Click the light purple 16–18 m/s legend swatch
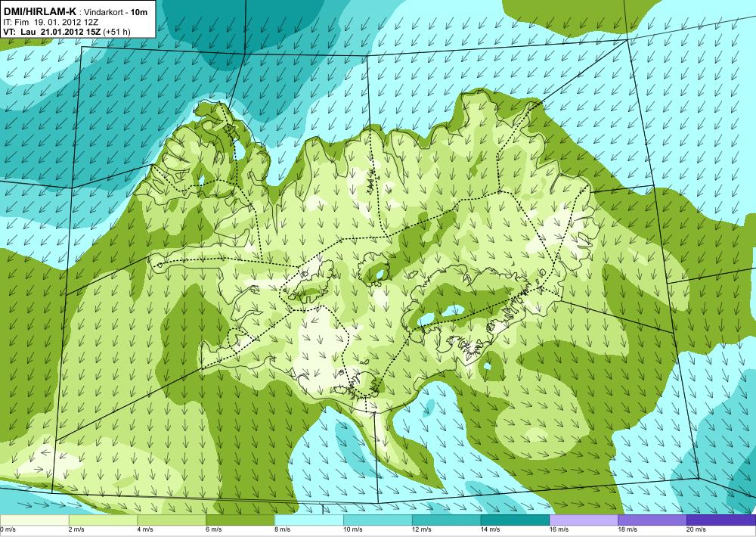The height and width of the screenshot is (537, 756). (x=584, y=520)
